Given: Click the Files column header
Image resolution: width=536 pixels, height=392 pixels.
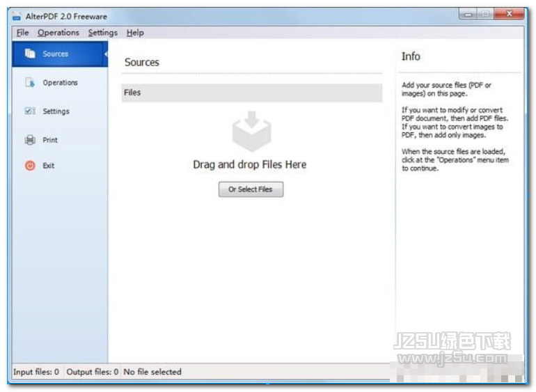Looking at the screenshot, I should 252,93.
